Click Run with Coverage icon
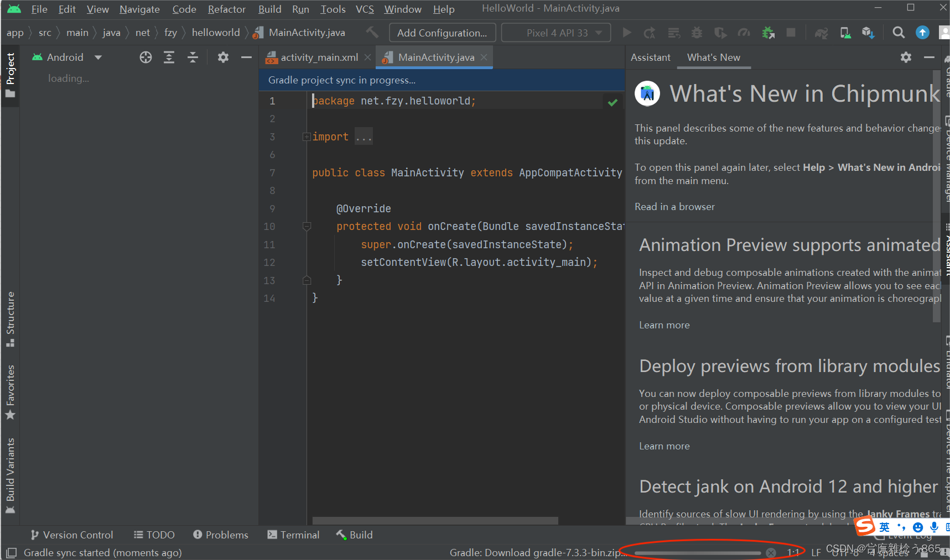This screenshot has height=560, width=950. pos(720,33)
